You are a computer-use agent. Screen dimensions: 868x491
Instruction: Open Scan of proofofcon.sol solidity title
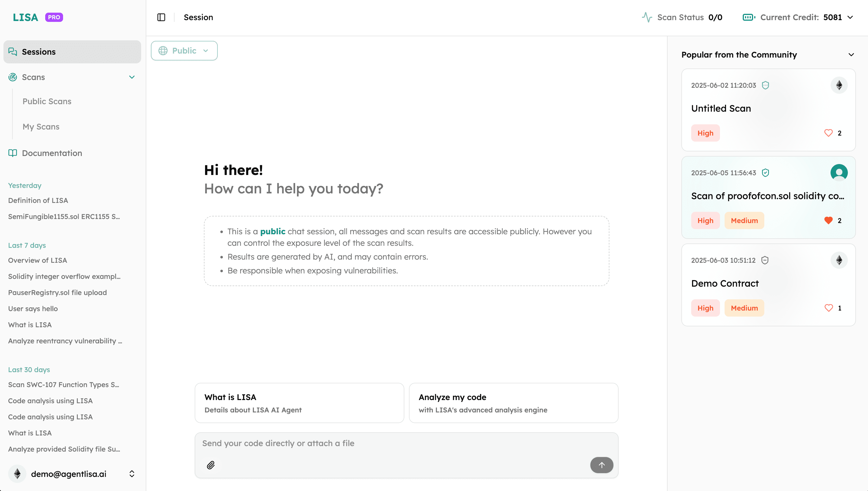pyautogui.click(x=767, y=196)
